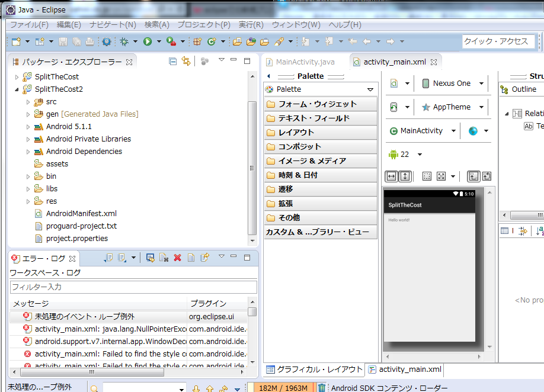Open 時刻 & 日付 palette category
The height and width of the screenshot is (392, 544).
click(x=321, y=175)
